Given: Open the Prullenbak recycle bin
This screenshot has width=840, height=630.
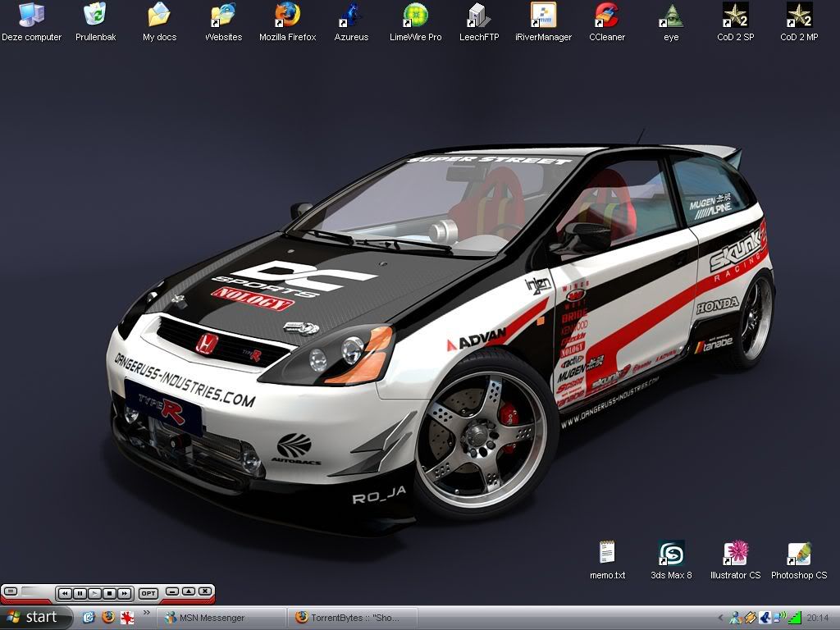Looking at the screenshot, I should [x=95, y=16].
